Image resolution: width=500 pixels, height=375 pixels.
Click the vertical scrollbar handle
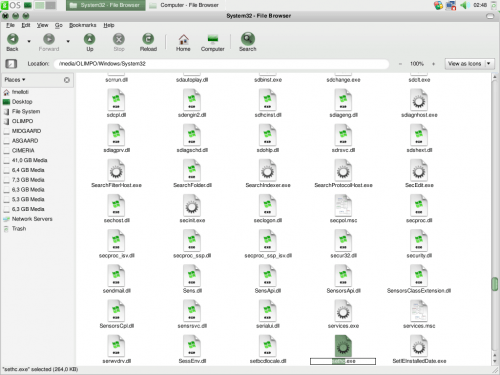[x=495, y=284]
